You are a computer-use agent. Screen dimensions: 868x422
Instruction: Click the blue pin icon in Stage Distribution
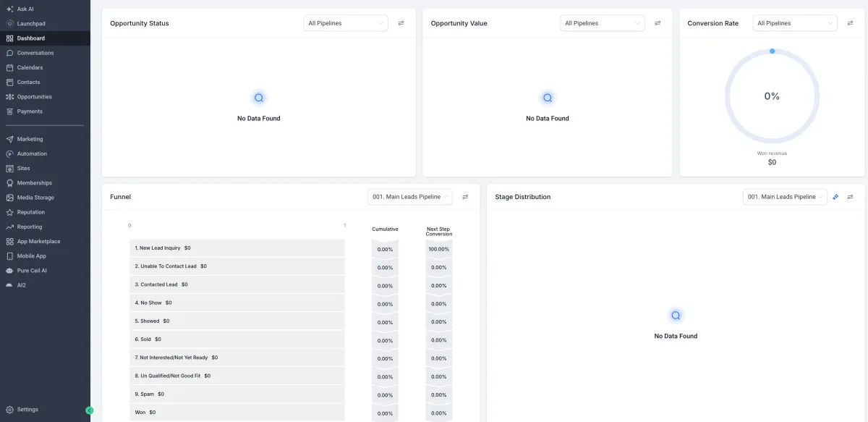pos(835,197)
